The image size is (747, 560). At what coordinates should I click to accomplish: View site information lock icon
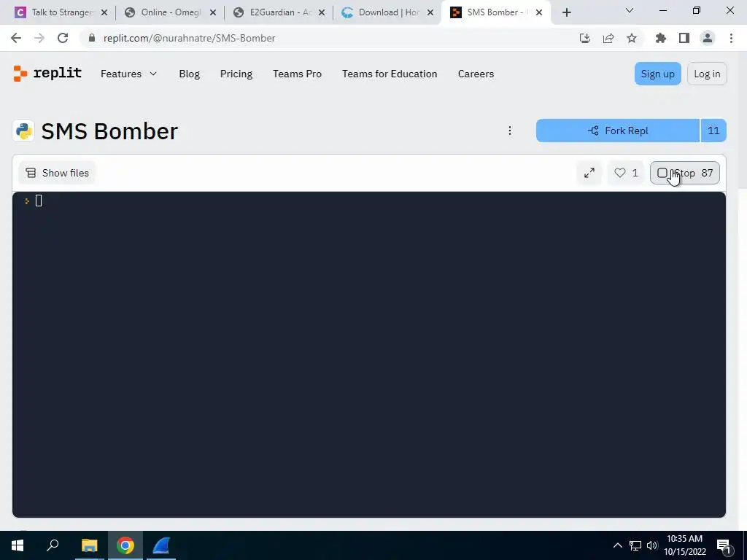click(92, 38)
